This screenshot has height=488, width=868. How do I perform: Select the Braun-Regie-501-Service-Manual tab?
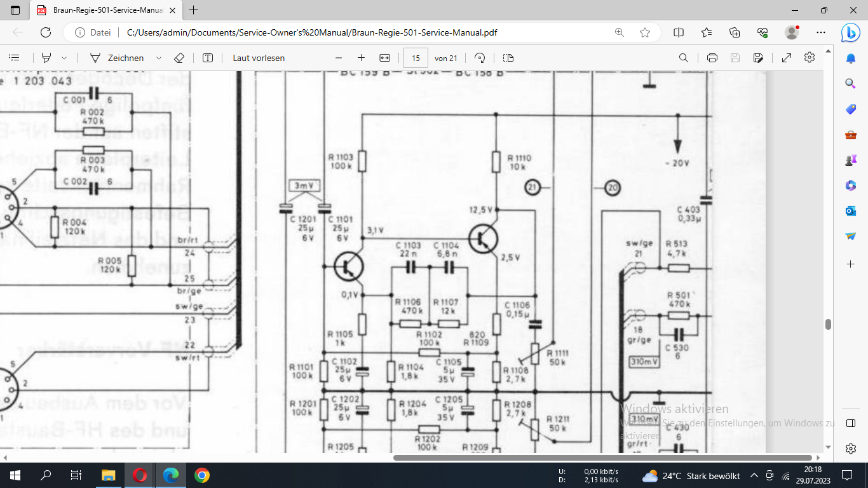pyautogui.click(x=107, y=10)
